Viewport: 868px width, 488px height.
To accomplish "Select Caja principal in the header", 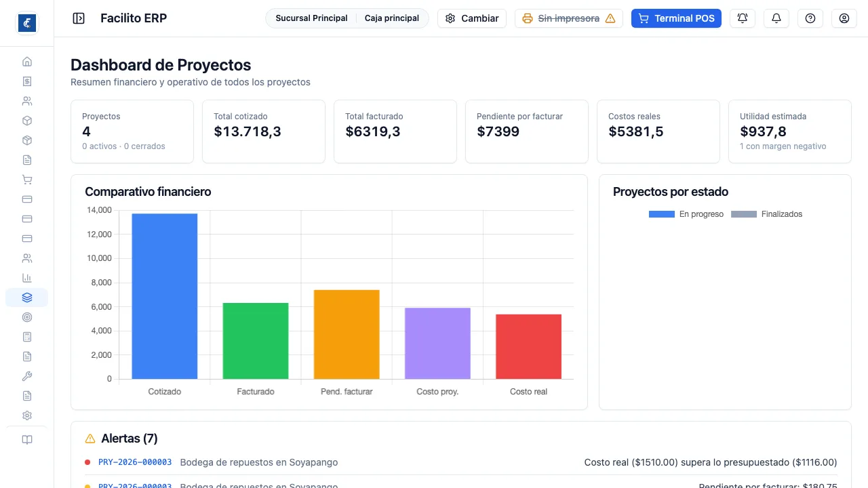I will pyautogui.click(x=392, y=18).
